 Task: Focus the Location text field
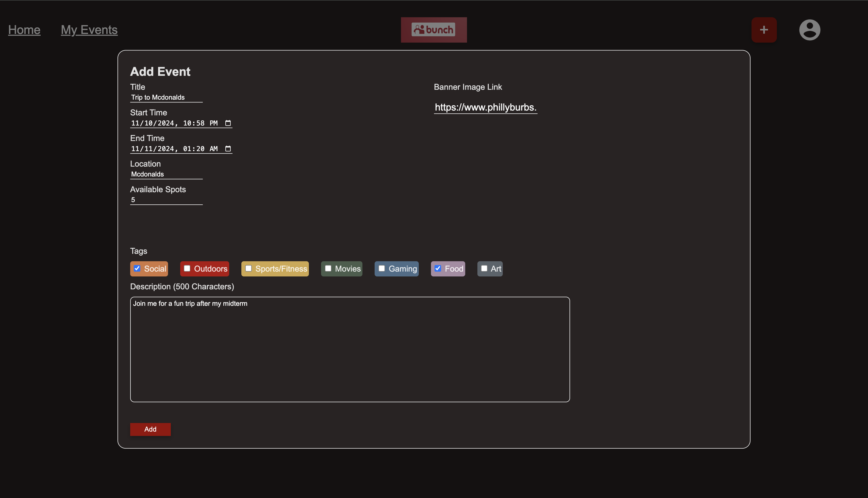[166, 174]
